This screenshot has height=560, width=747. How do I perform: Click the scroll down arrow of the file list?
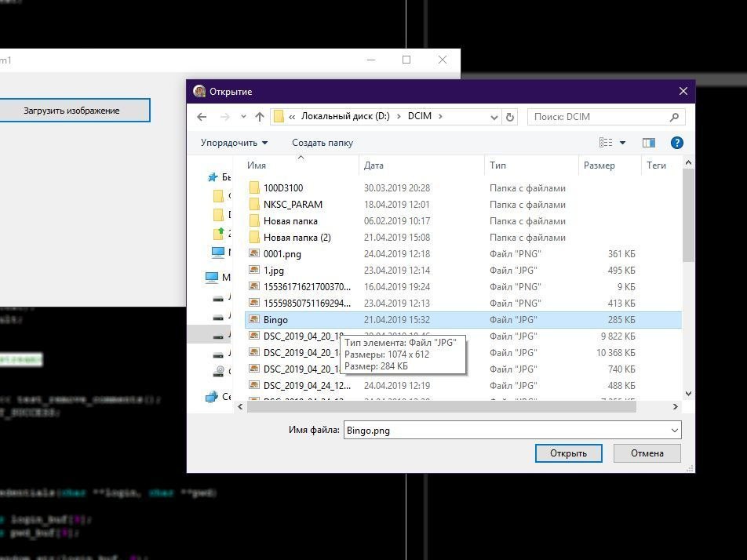pos(688,394)
